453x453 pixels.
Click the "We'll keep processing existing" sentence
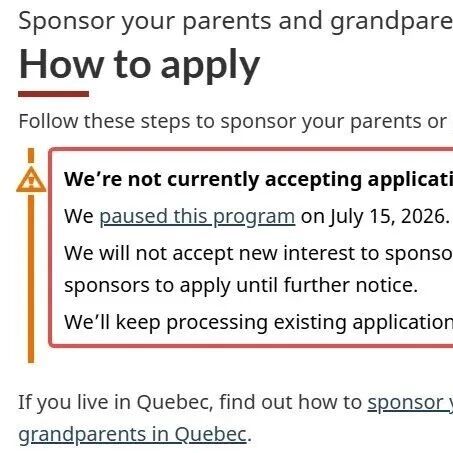[x=258, y=323]
